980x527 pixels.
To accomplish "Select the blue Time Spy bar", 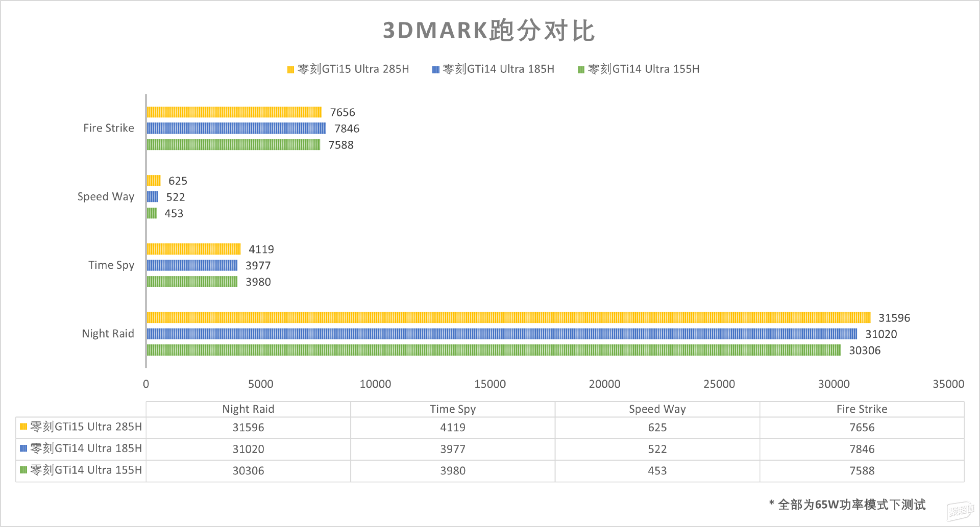I will [192, 265].
